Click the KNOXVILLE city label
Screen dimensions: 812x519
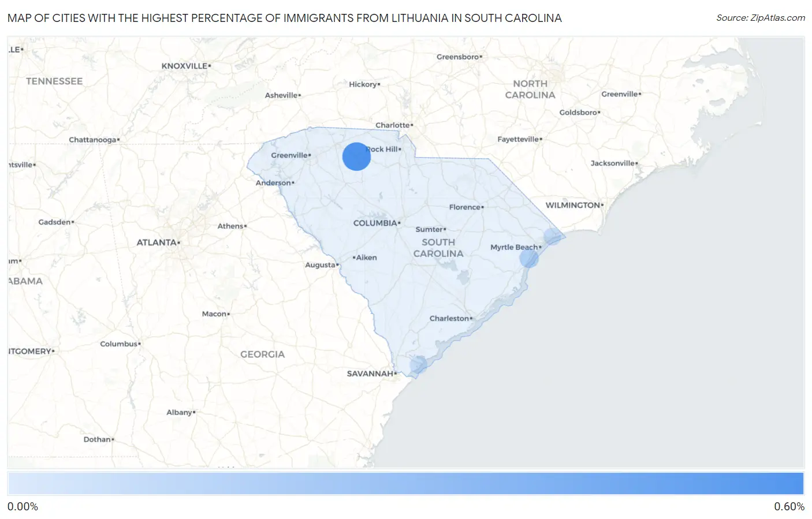[x=184, y=66]
